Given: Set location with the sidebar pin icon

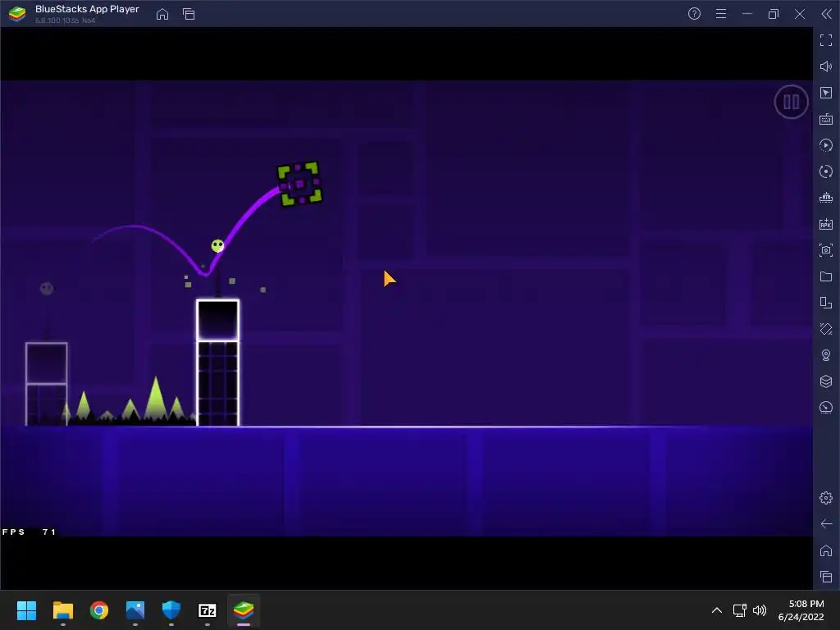Looking at the screenshot, I should [x=826, y=355].
